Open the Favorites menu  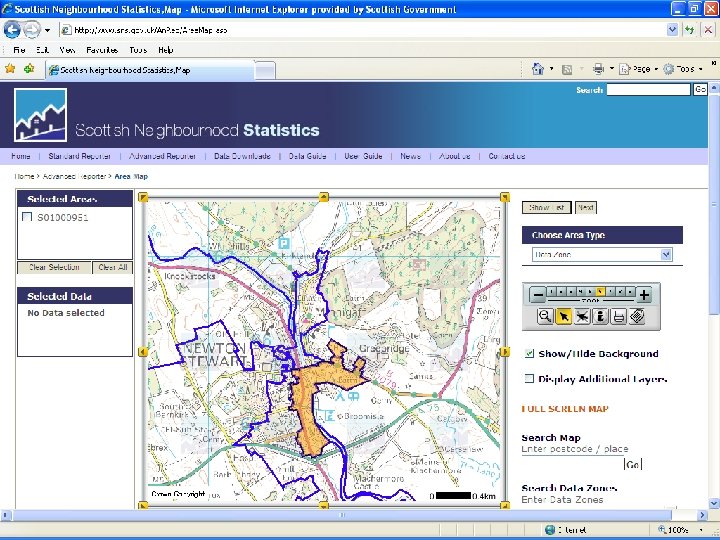(102, 50)
